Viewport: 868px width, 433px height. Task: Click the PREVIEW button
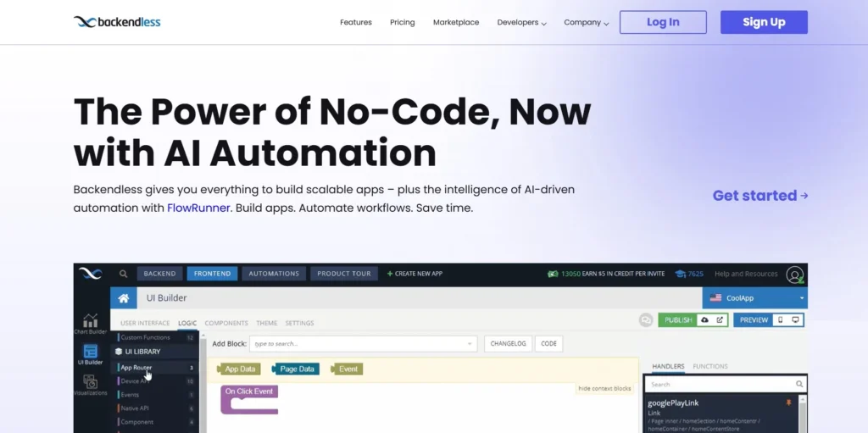pos(754,320)
